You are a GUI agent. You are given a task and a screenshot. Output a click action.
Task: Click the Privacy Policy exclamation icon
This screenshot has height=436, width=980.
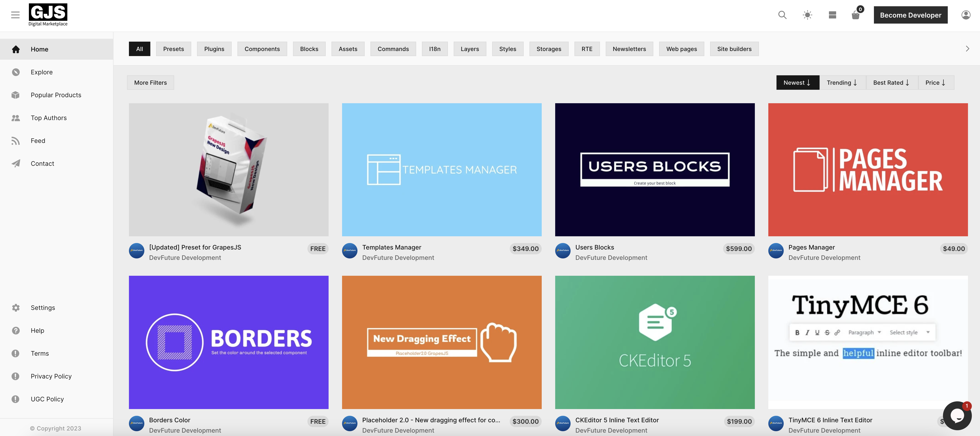click(x=16, y=376)
